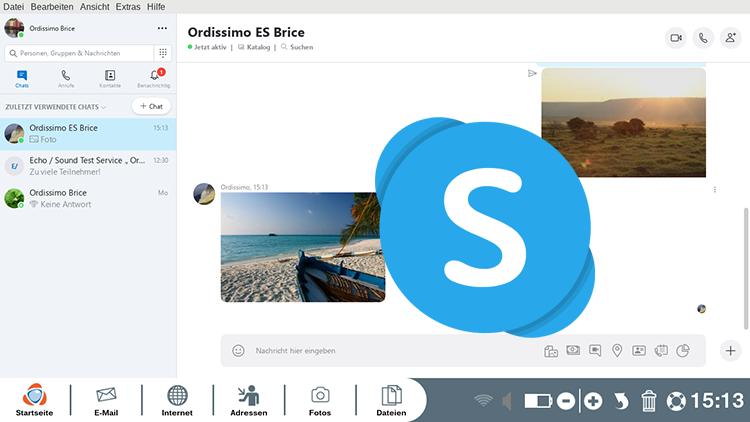Viewport: 750px width, 422px height.
Task: Open the dial pad next to search
Action: click(163, 53)
